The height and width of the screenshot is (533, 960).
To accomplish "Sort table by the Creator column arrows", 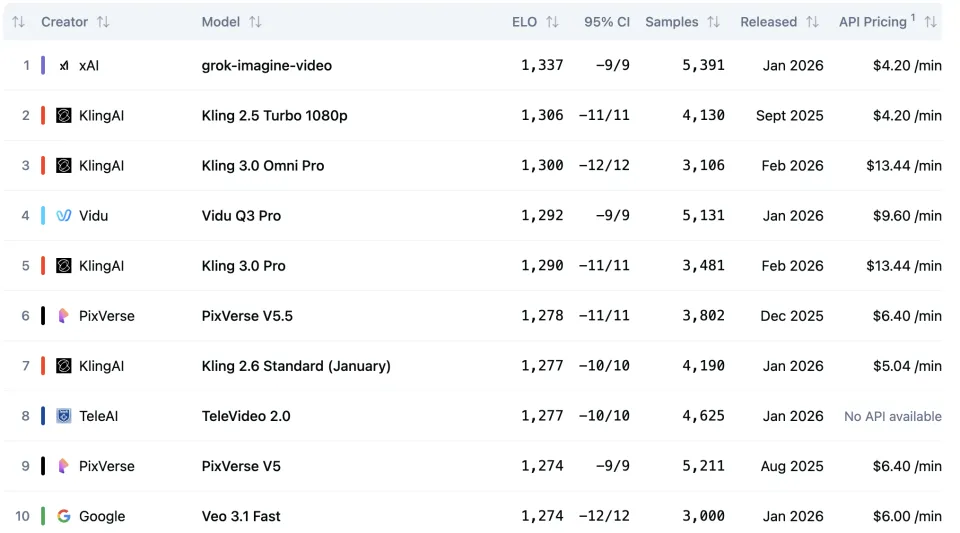I will [103, 22].
